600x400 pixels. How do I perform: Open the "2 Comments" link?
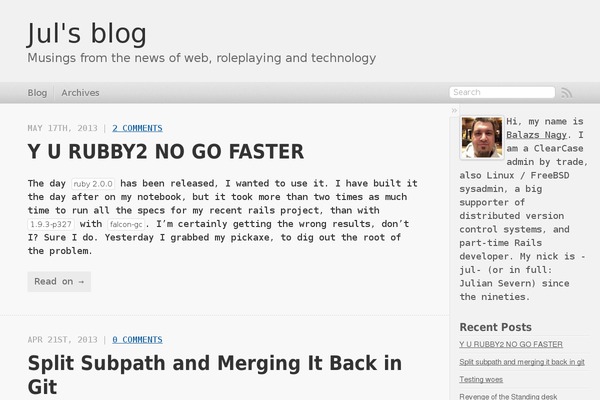(x=137, y=128)
